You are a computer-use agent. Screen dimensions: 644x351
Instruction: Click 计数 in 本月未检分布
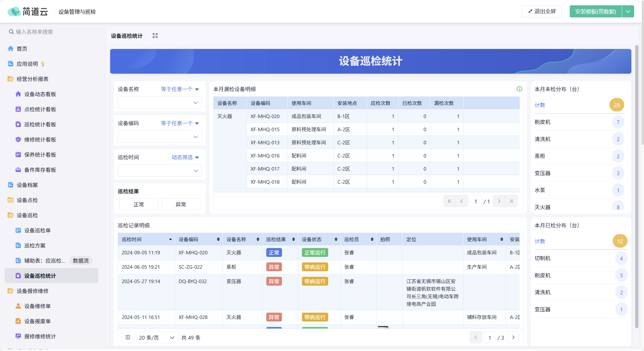pyautogui.click(x=540, y=105)
